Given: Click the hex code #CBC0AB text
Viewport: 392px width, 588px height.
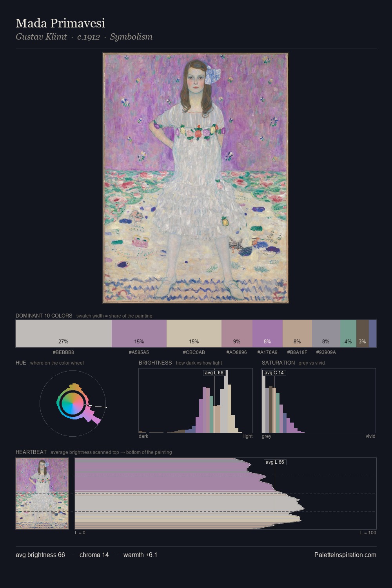Looking at the screenshot, I should 194,352.
